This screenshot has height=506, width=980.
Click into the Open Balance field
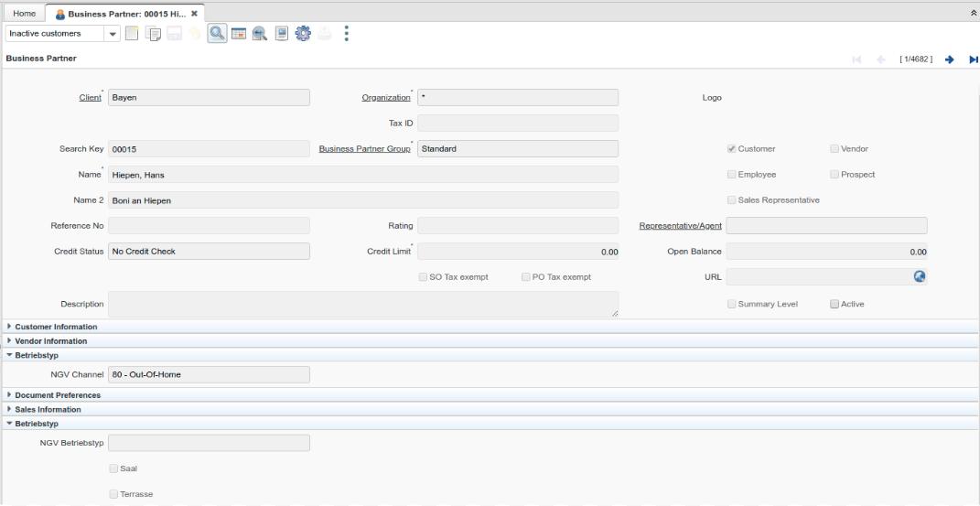click(x=826, y=251)
